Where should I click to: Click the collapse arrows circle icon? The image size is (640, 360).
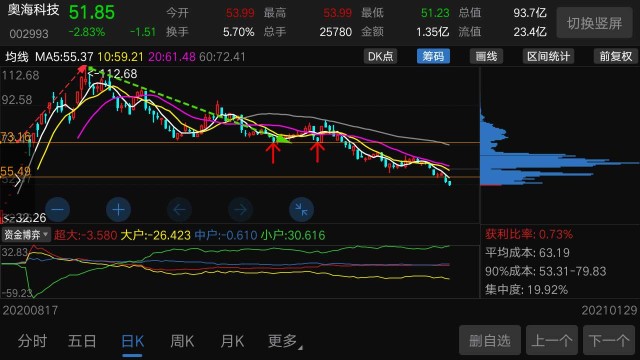301,210
